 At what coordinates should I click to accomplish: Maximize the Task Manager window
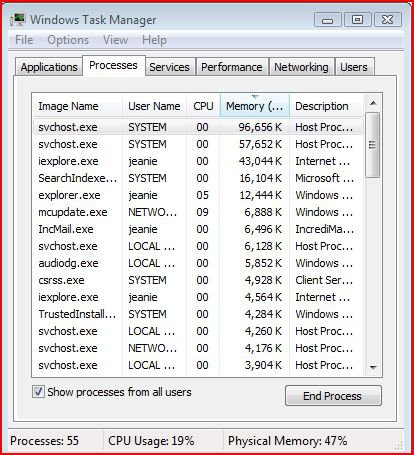pos(357,20)
